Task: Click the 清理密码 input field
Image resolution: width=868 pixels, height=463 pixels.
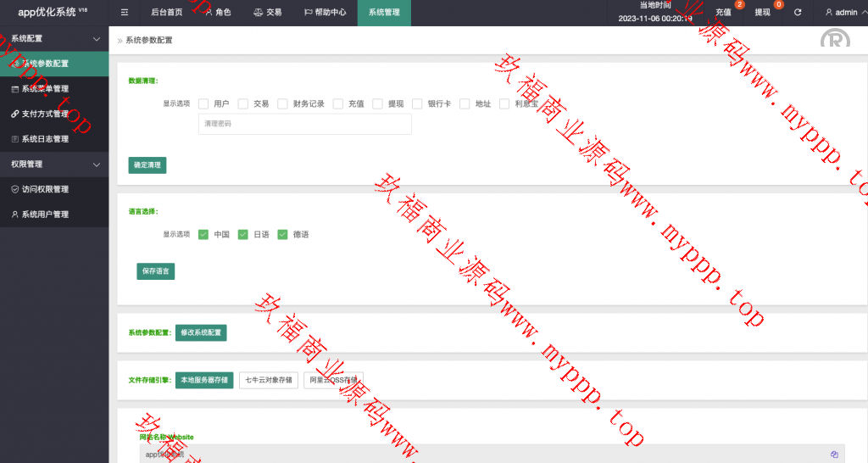Action: pos(304,124)
